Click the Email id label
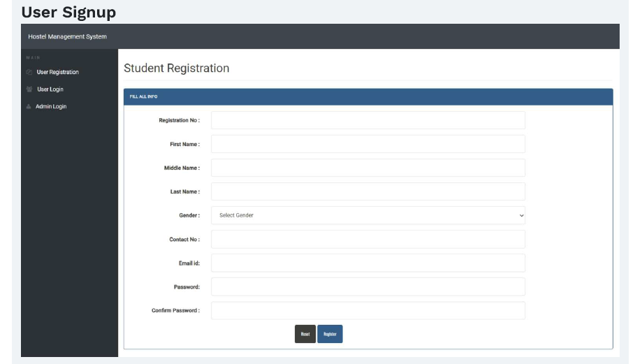This screenshot has width=642, height=364. tap(189, 263)
